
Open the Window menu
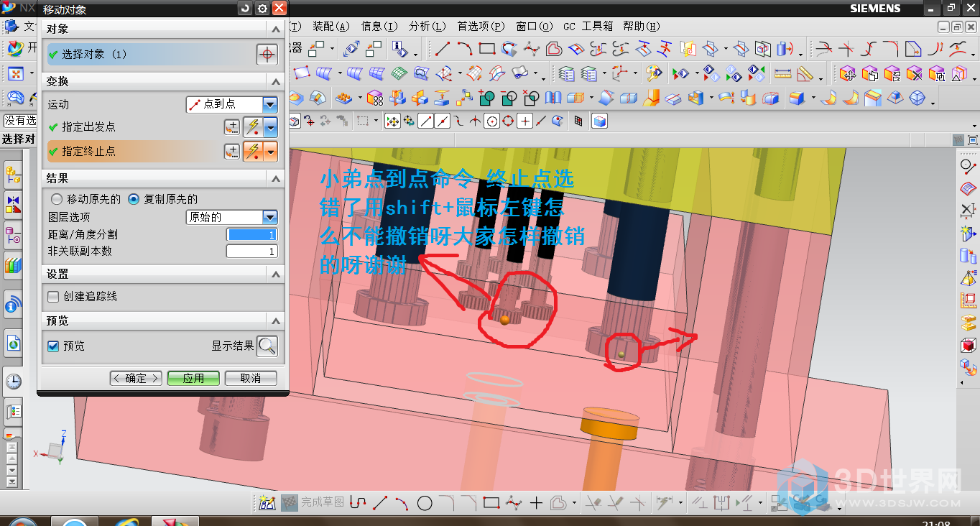pyautogui.click(x=535, y=27)
